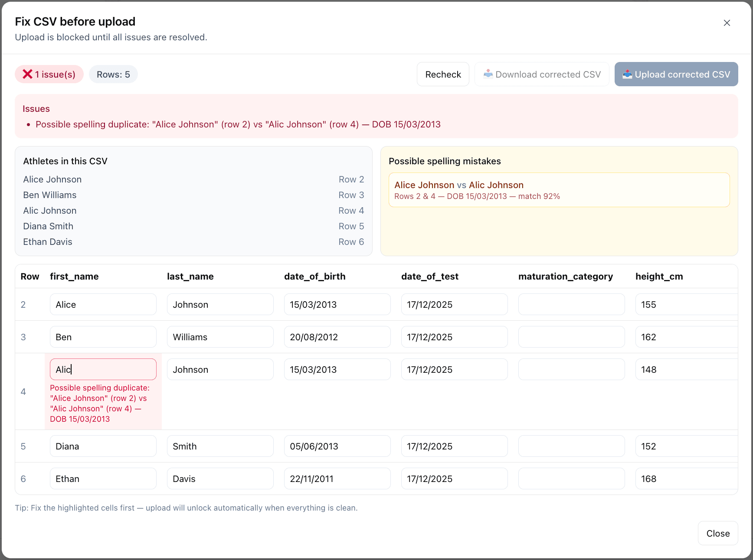Select Alic Johnson in athletes list
This screenshot has width=753, height=560.
(50, 211)
